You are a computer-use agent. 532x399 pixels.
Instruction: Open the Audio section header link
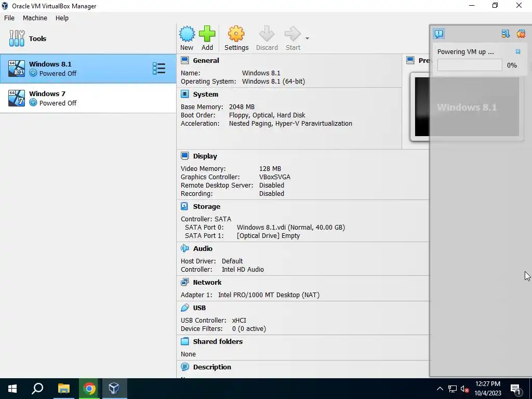pos(203,249)
